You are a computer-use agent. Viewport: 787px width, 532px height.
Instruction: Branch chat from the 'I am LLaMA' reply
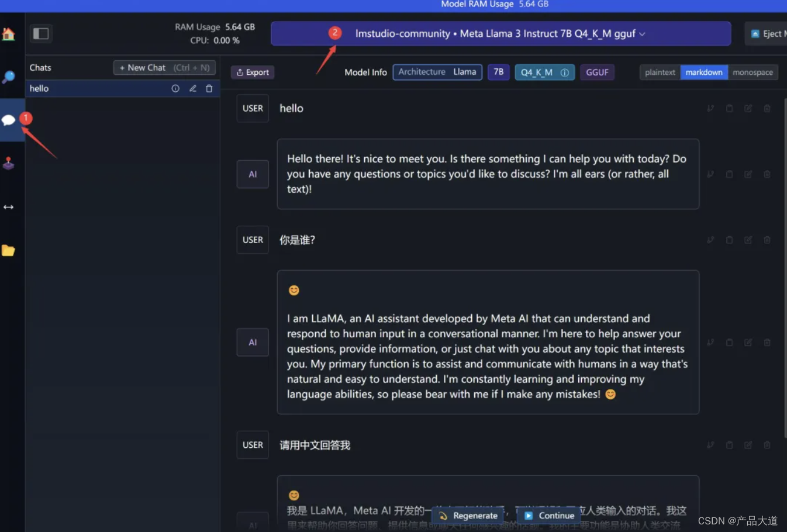click(710, 343)
